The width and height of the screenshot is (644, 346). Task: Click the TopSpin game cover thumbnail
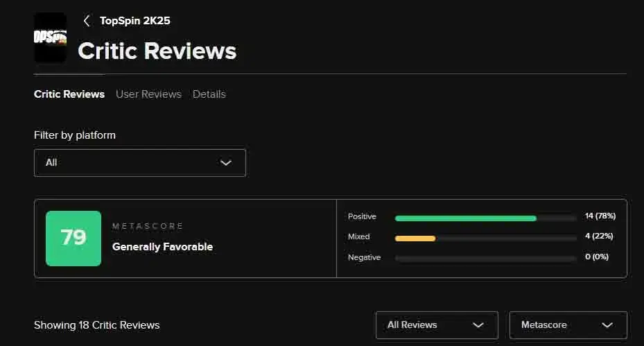50,37
